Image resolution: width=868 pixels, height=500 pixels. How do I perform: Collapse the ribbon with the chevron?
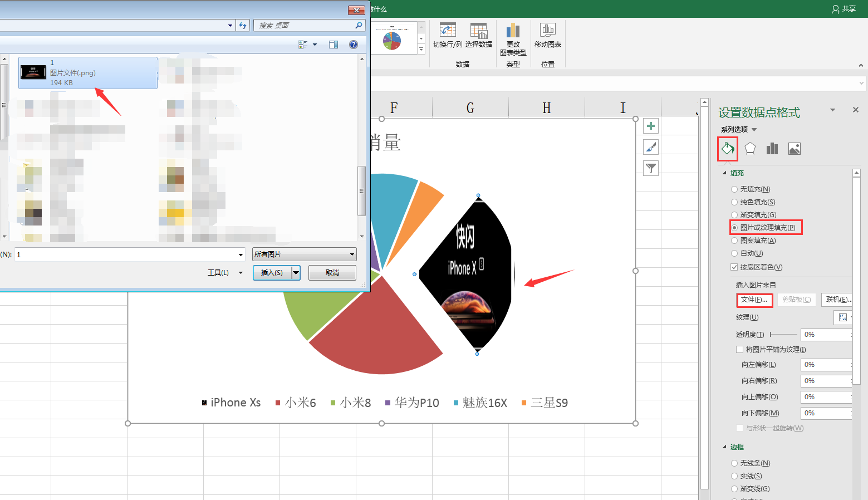(x=861, y=65)
